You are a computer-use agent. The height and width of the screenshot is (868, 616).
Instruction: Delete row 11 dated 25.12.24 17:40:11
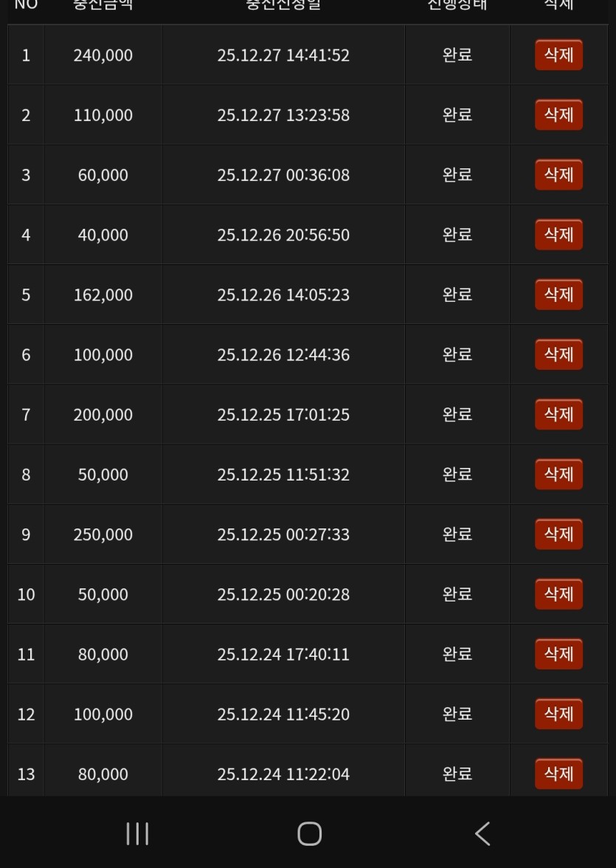(x=558, y=654)
